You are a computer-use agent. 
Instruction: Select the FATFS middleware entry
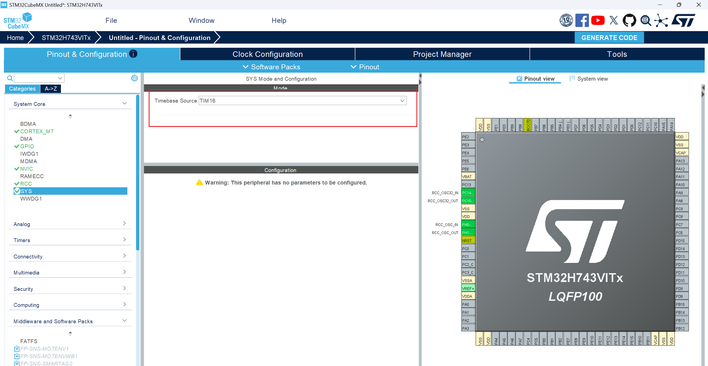29,341
